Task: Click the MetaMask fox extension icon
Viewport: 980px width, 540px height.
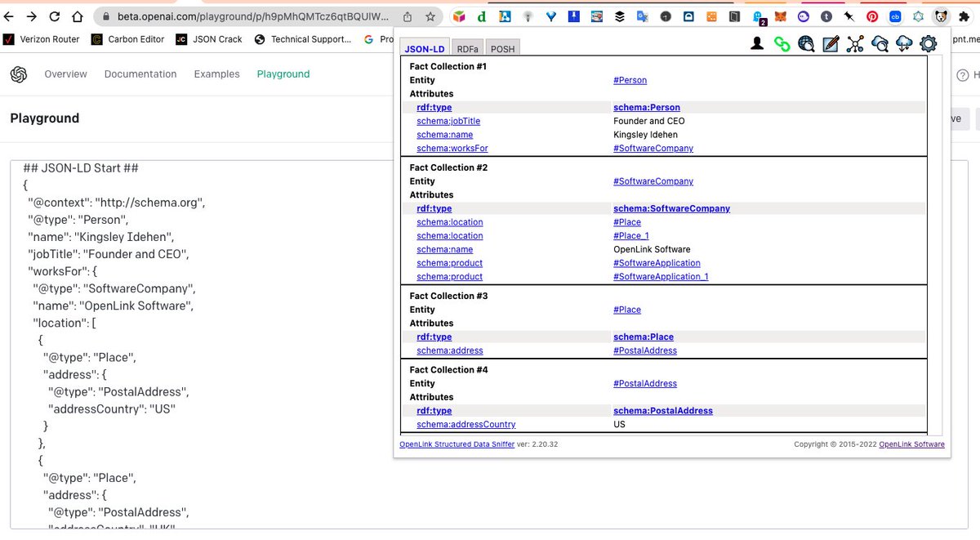Action: pos(782,16)
